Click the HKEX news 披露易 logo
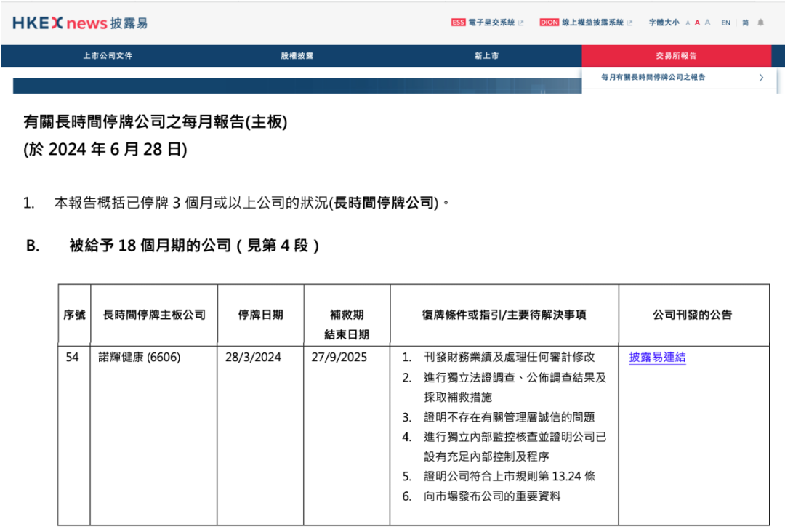785x532 pixels. click(x=80, y=23)
